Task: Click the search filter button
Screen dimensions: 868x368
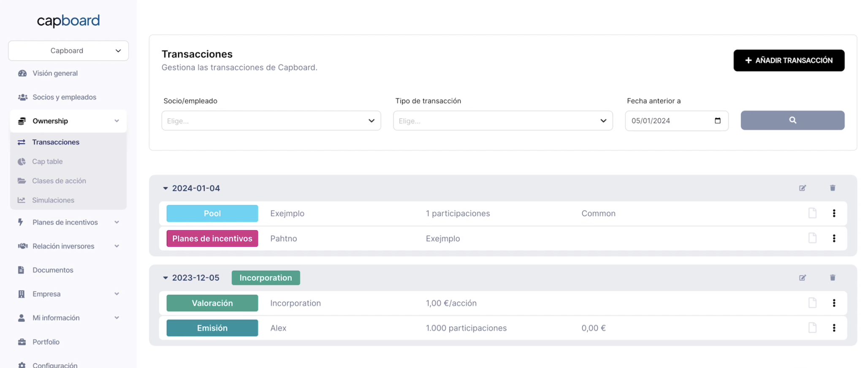Action: click(792, 120)
